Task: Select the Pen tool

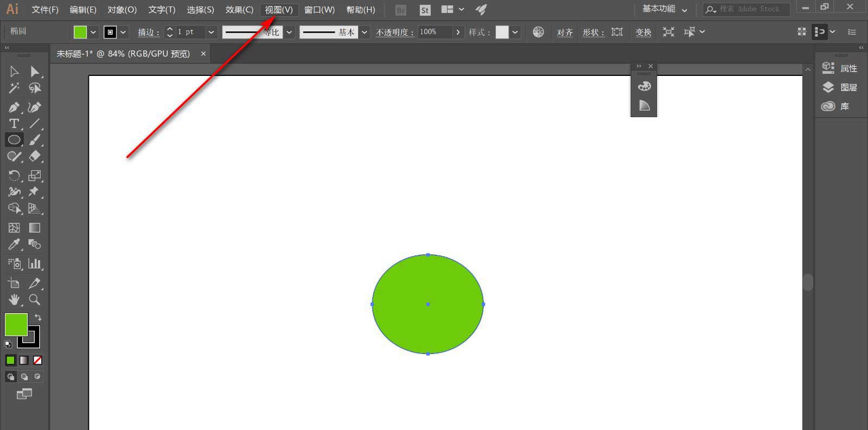Action: pos(14,107)
